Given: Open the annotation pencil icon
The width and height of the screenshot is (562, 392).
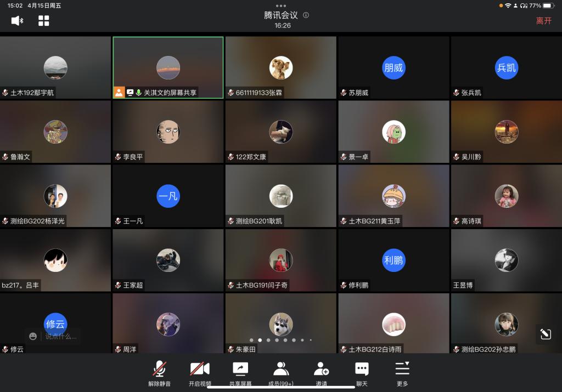Looking at the screenshot, I should (546, 334).
